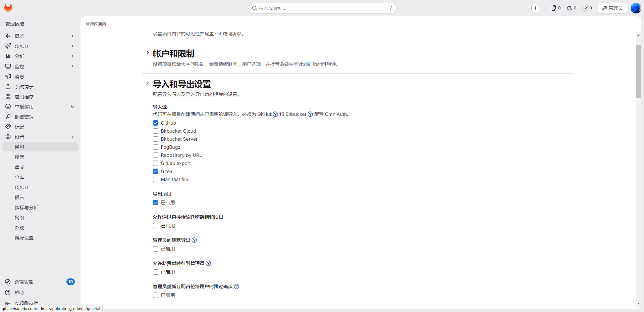Uncheck the GitHub import source
The width and height of the screenshot is (644, 312).
click(x=156, y=123)
